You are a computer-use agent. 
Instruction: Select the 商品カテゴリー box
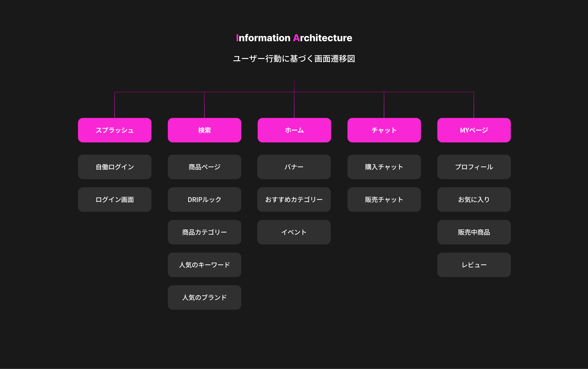coord(204,232)
